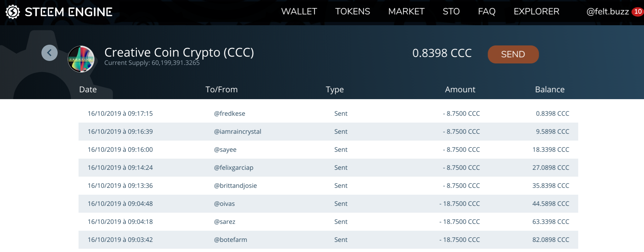Image resolution: width=644 pixels, height=252 pixels.
Task: Select the Amount column header
Action: click(x=460, y=89)
